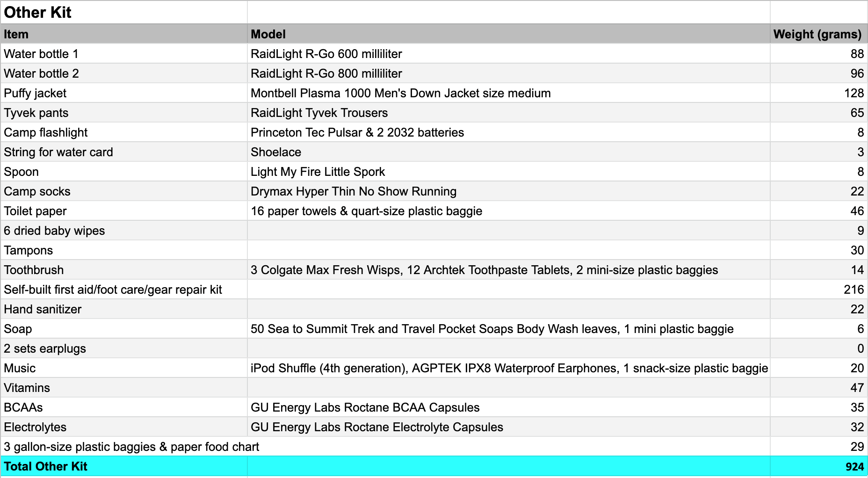Select the weight value 65
This screenshot has height=478, width=868.
(818, 113)
